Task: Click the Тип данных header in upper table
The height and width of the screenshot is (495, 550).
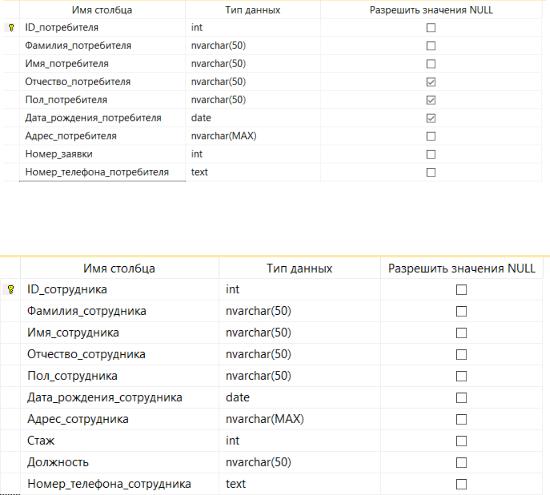Action: coord(253,10)
